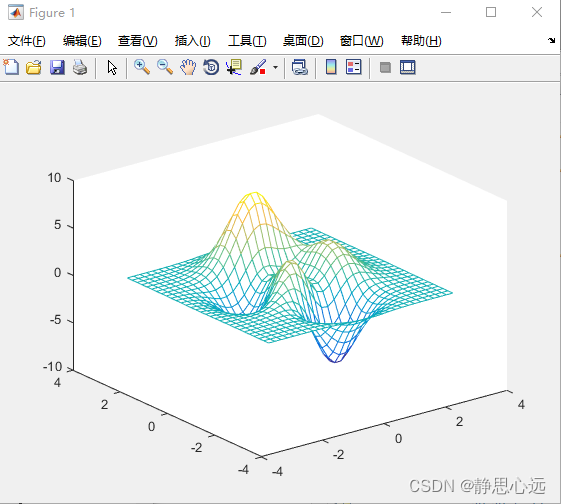
Task: Insert a legend
Action: 354,67
